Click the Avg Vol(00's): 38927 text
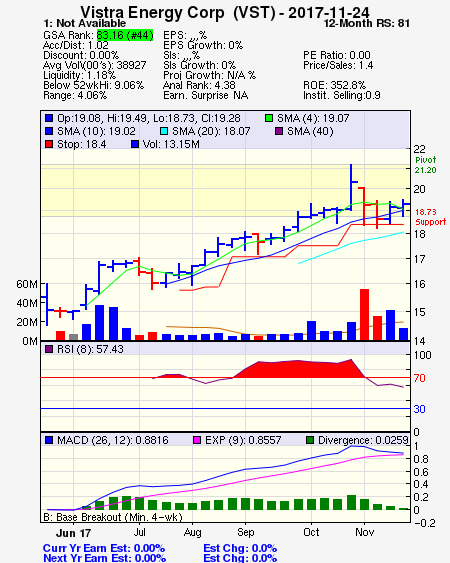The image size is (450, 563). (x=95, y=65)
